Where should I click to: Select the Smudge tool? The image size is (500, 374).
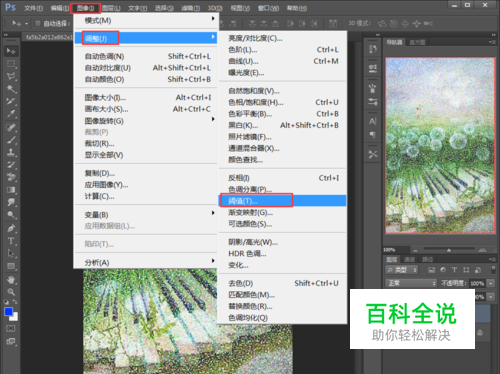point(11,202)
